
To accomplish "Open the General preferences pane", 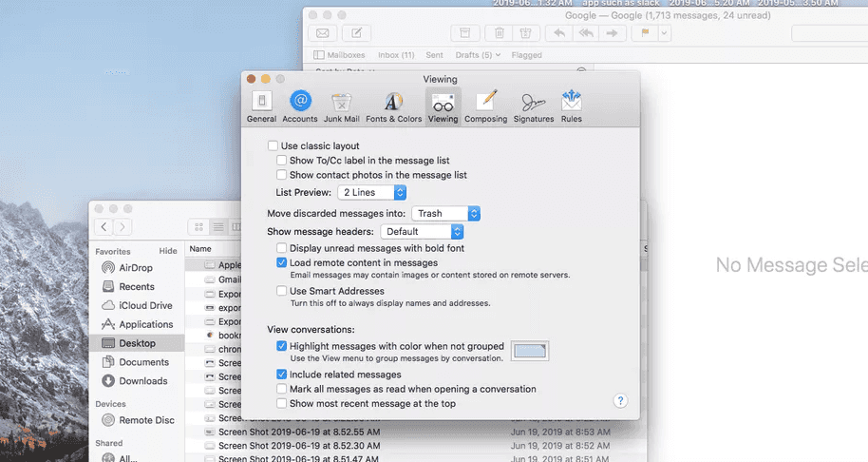I will [x=261, y=106].
